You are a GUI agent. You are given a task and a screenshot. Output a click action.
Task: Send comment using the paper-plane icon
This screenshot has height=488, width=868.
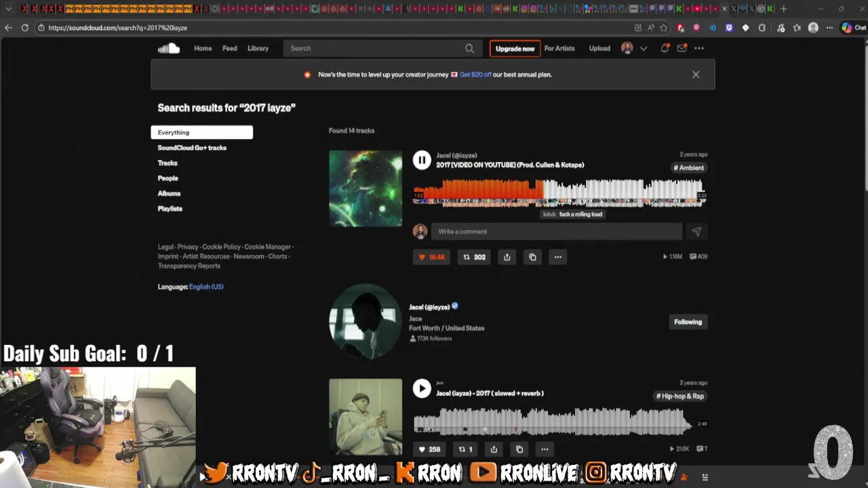696,231
